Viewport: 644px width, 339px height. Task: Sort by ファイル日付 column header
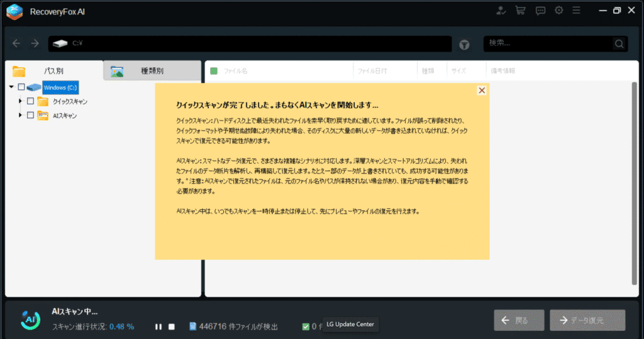[x=372, y=71]
